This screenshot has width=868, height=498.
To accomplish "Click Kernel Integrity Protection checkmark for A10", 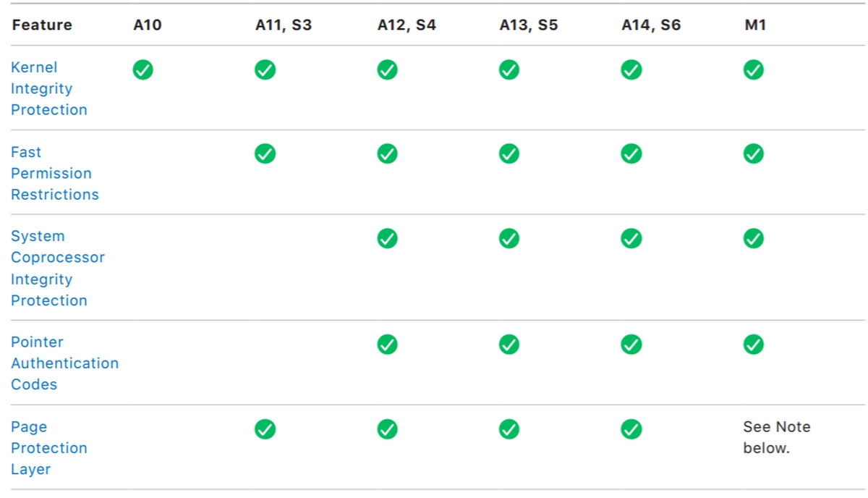I will click(143, 69).
